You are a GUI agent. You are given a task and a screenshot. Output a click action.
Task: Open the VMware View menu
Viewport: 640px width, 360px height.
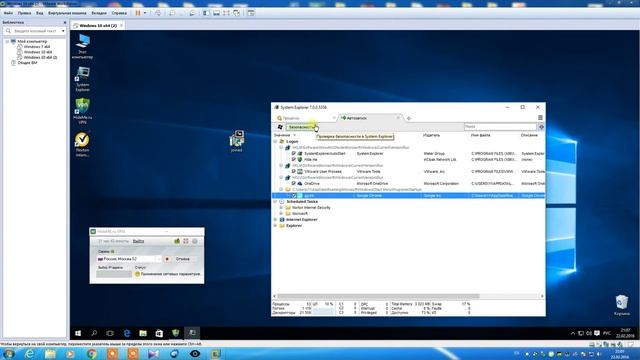40,13
